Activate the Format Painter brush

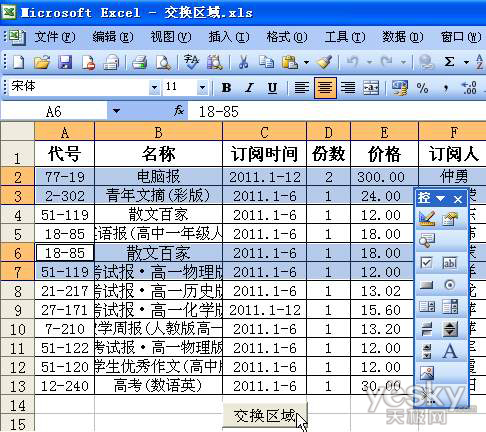click(x=325, y=62)
